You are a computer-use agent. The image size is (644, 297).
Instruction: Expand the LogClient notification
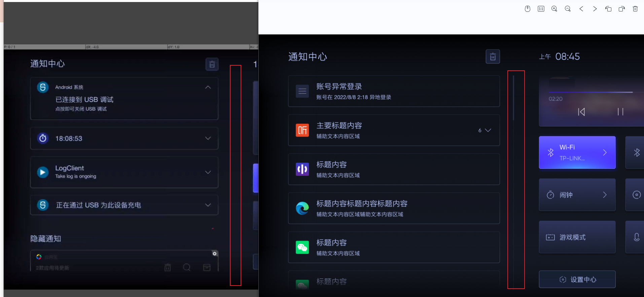[208, 172]
